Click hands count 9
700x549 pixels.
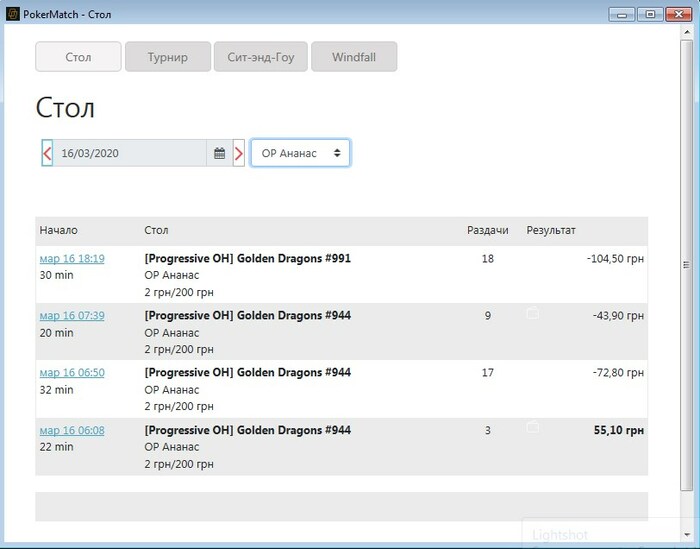pos(488,316)
